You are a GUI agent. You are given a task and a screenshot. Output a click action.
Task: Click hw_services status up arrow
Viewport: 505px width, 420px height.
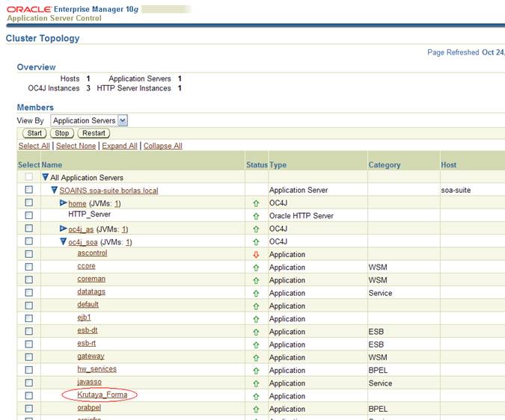click(256, 371)
